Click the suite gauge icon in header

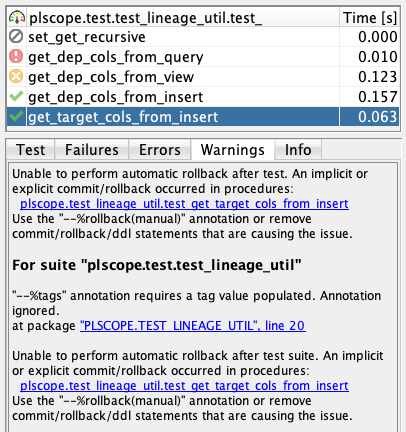tap(17, 17)
